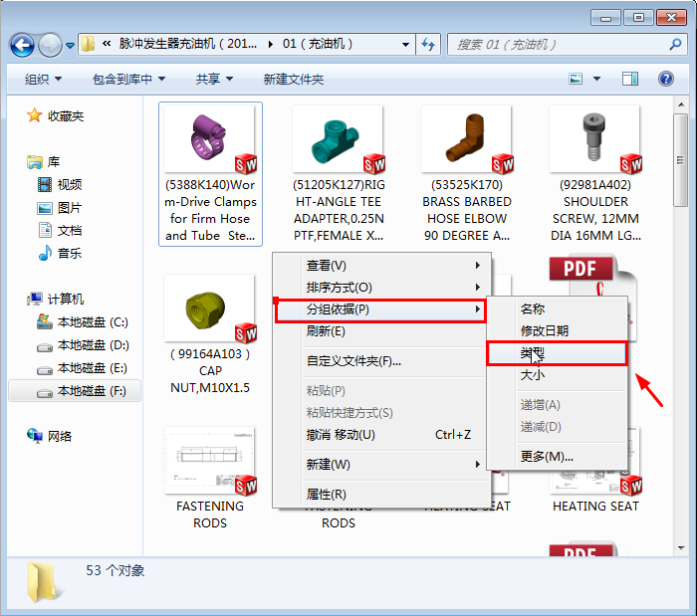Click the Back navigation arrow button

(22, 45)
